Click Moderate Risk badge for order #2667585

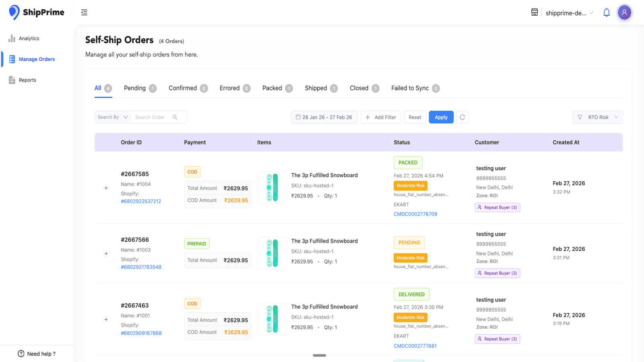pos(411,186)
